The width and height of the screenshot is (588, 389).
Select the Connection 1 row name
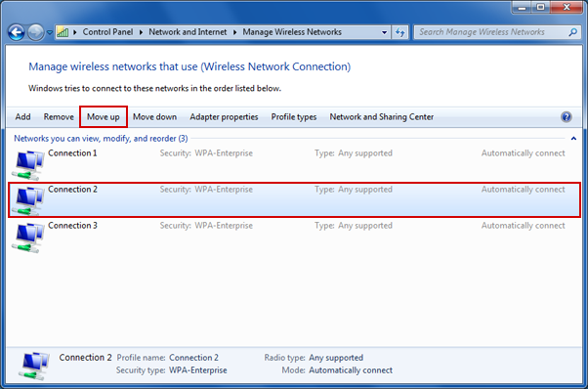[72, 153]
